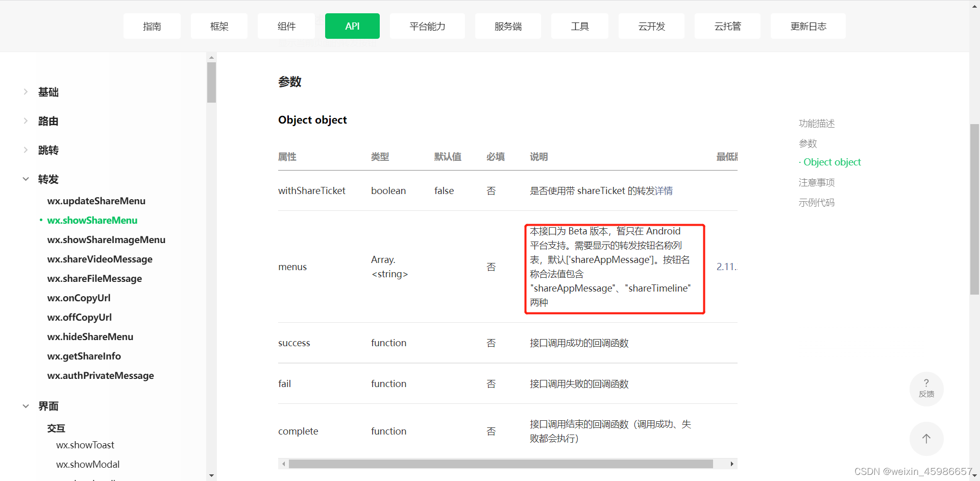The height and width of the screenshot is (481, 980).
Task: Select the 交互 subsection heading
Action: click(56, 428)
